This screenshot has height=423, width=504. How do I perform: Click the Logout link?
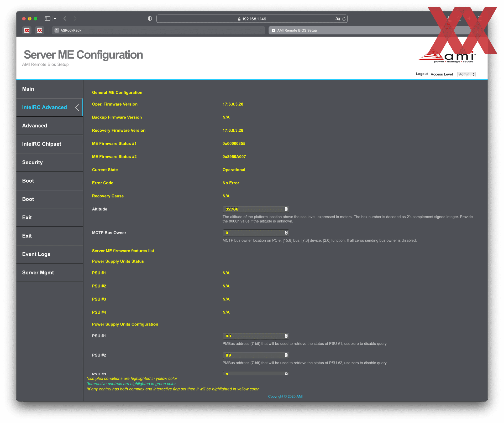coord(422,74)
